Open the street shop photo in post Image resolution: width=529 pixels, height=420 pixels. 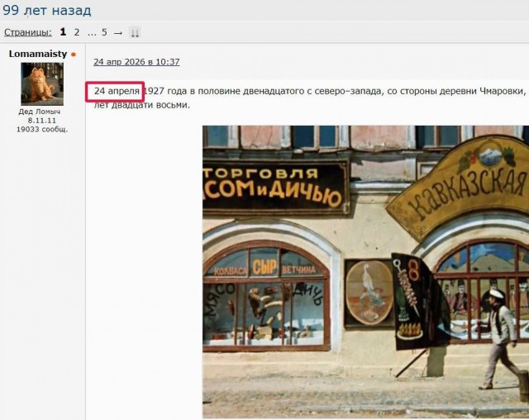[x=364, y=273]
